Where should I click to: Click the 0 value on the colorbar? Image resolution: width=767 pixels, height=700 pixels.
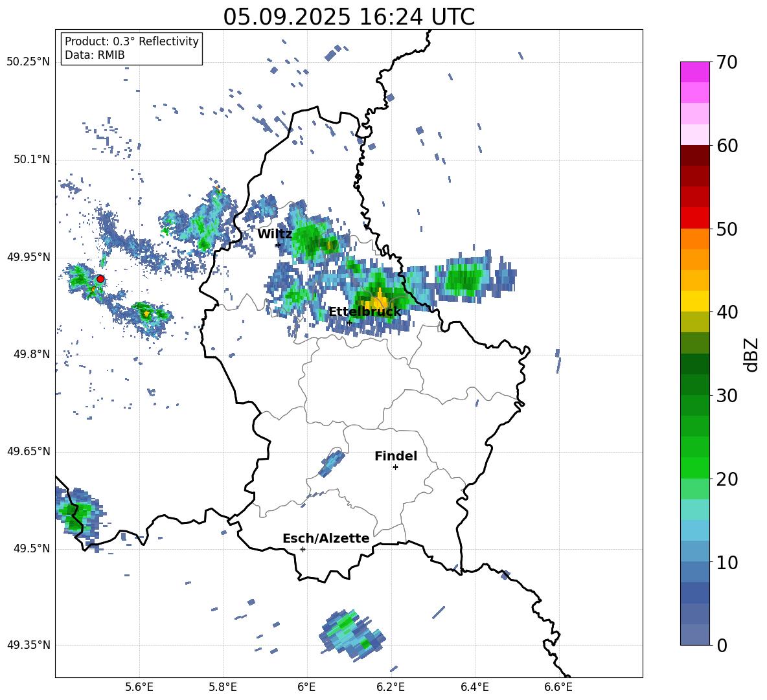pyautogui.click(x=722, y=645)
